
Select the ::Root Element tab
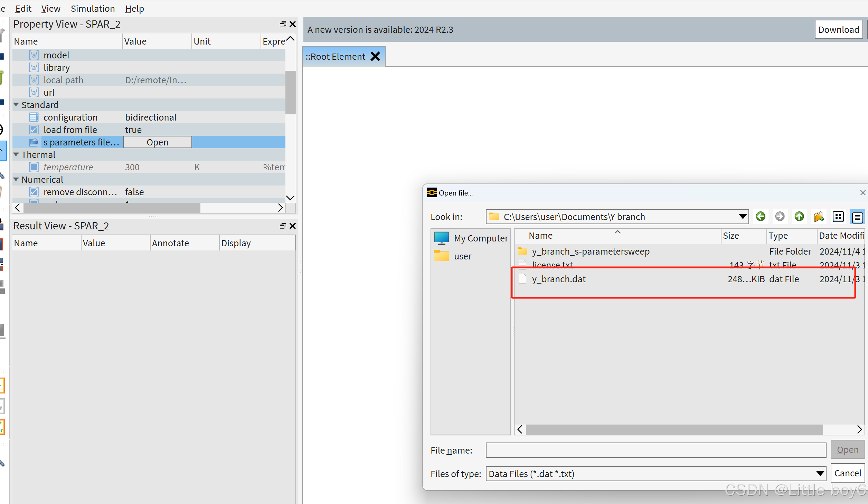pyautogui.click(x=336, y=56)
